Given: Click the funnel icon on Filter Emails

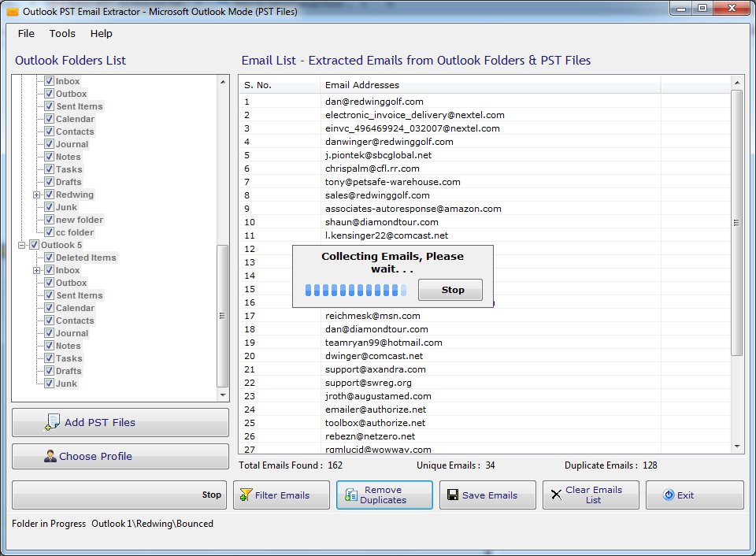Looking at the screenshot, I should (x=246, y=495).
